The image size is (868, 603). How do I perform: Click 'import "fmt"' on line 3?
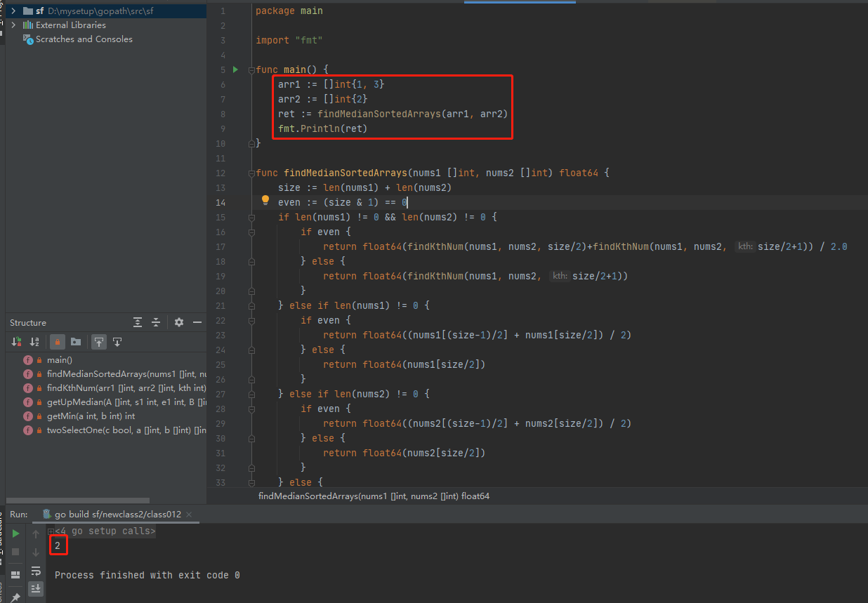pos(289,40)
